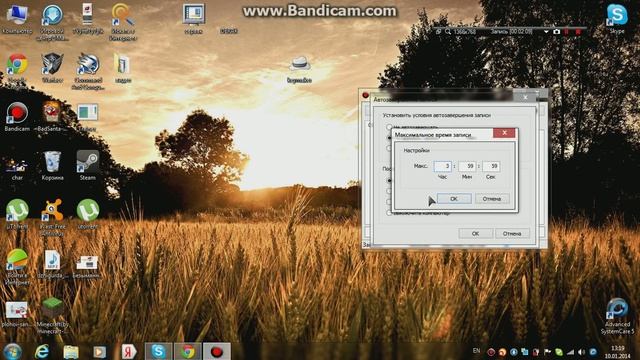Viewport: 640px width, 360px height.
Task: Click OK in the auto-complete settings window behind
Action: 475,233
